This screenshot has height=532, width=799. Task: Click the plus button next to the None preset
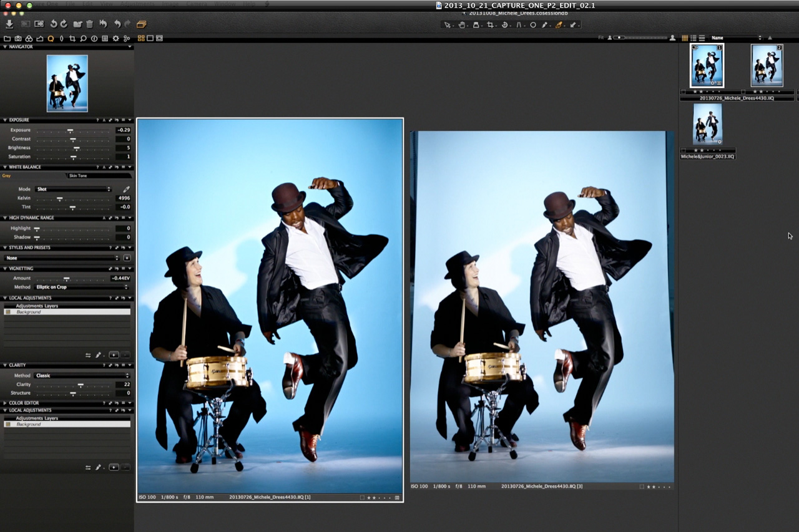[x=127, y=258]
